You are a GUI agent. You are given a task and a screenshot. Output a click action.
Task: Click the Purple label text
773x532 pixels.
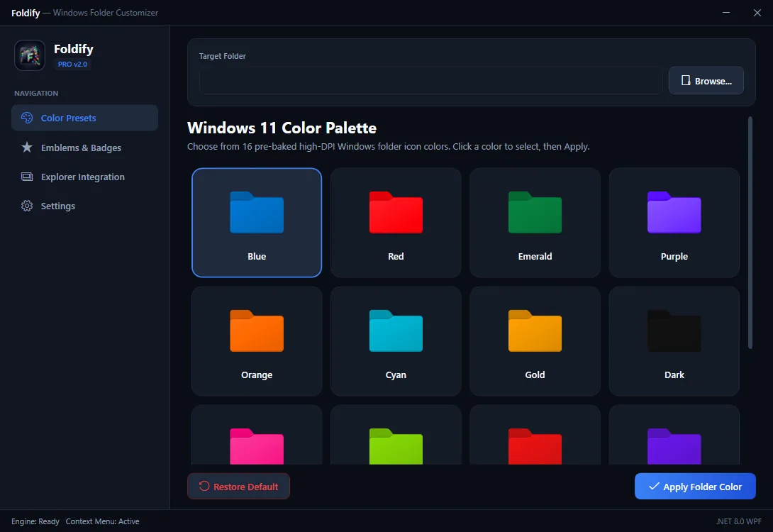[674, 256]
